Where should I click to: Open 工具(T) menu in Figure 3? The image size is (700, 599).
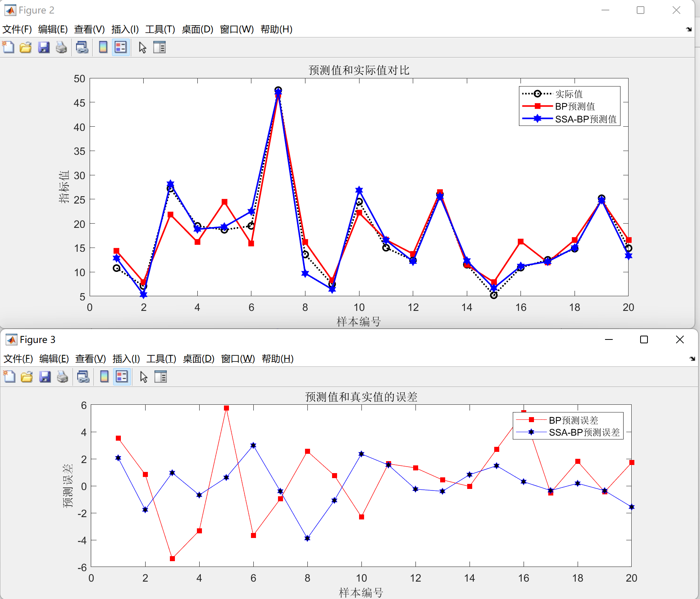click(161, 359)
